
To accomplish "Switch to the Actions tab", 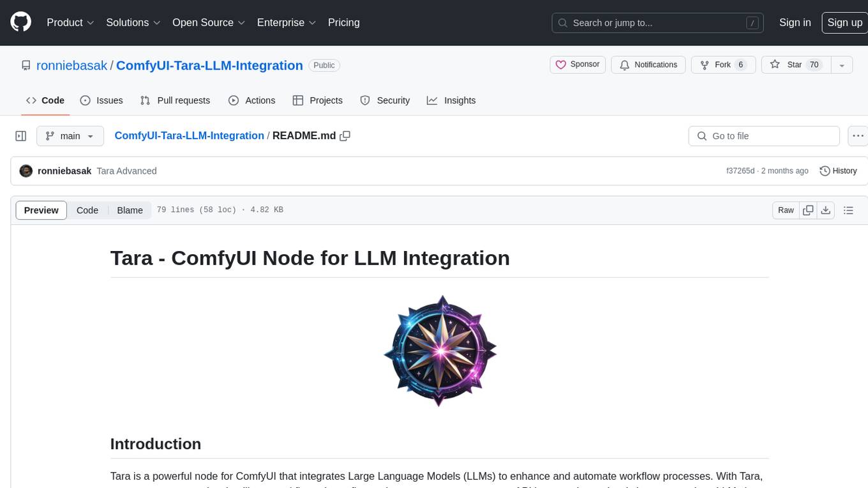I will pyautogui.click(x=251, y=100).
